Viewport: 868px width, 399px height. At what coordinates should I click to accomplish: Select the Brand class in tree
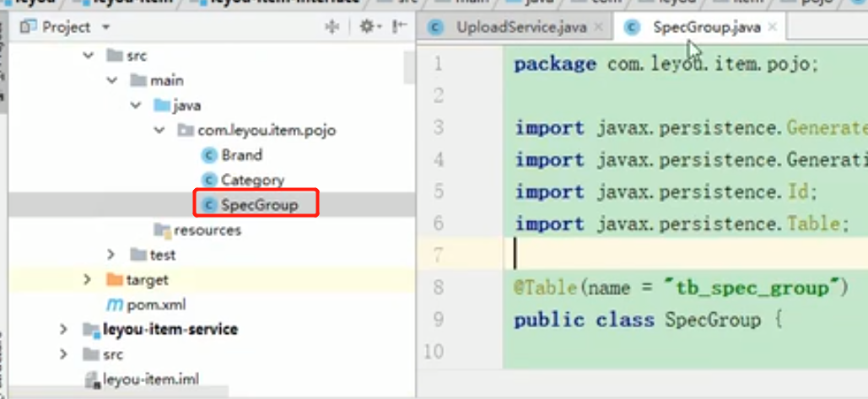pos(241,155)
